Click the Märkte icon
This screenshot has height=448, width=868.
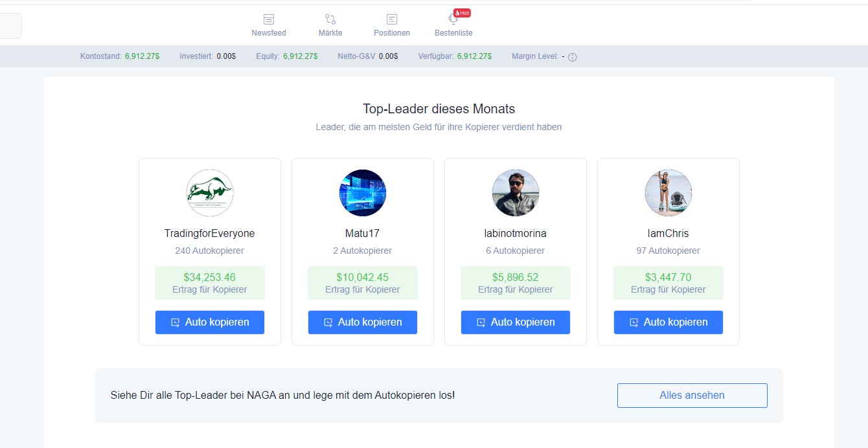click(x=330, y=19)
